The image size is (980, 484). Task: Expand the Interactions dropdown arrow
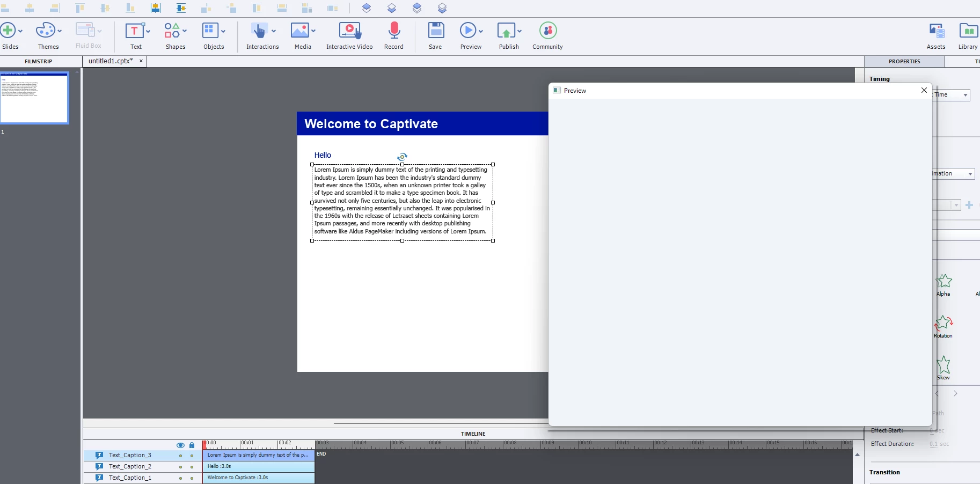(x=274, y=31)
